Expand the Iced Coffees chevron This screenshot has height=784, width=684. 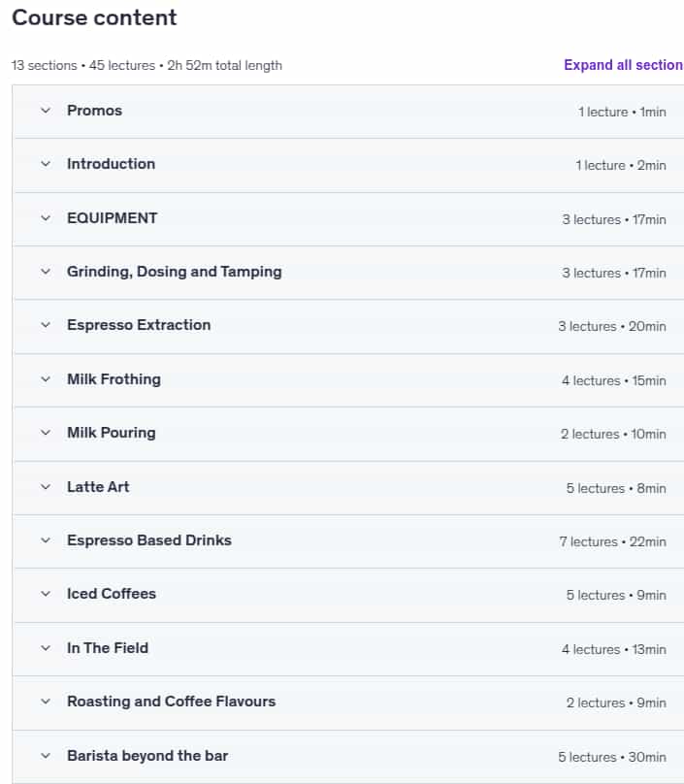[46, 594]
